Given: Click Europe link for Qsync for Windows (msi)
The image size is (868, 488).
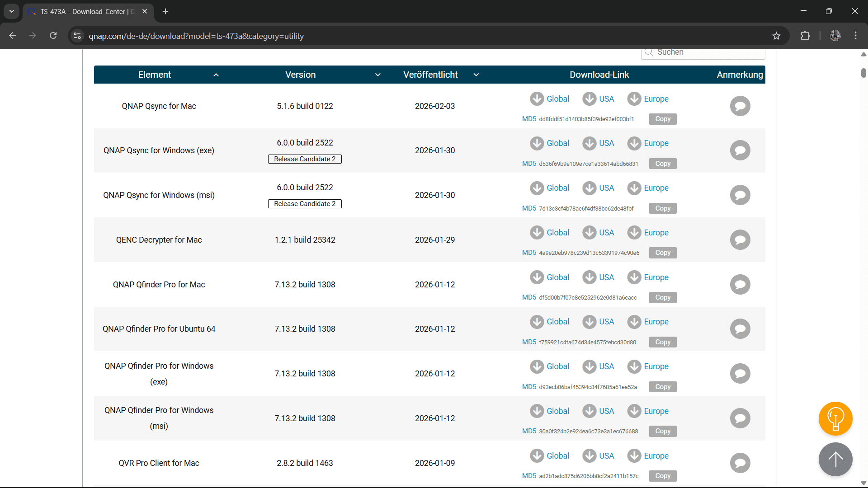Looking at the screenshot, I should click(656, 188).
